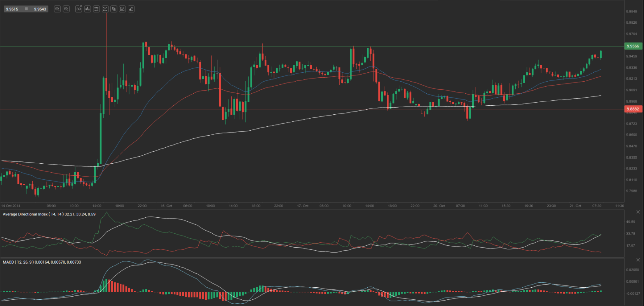Click the 9.9515 sell price
Image resolution: width=644 pixels, height=306 pixels.
(x=12, y=9)
